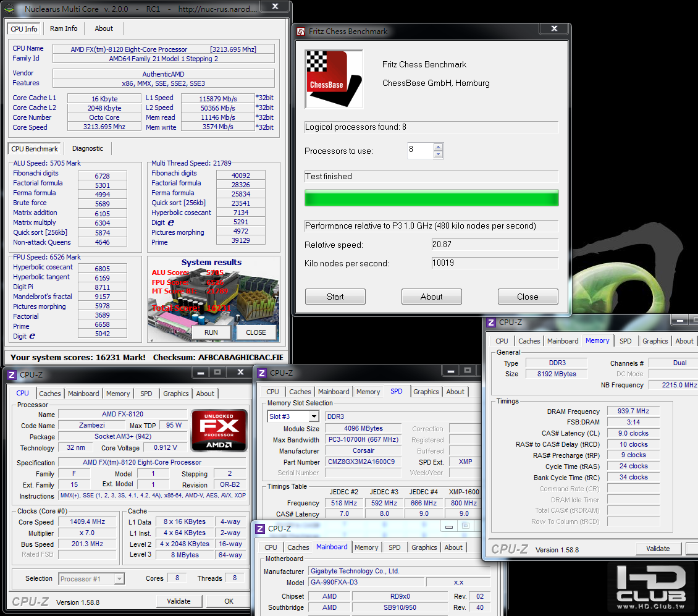Click the ChessBase logo image

coord(334,79)
